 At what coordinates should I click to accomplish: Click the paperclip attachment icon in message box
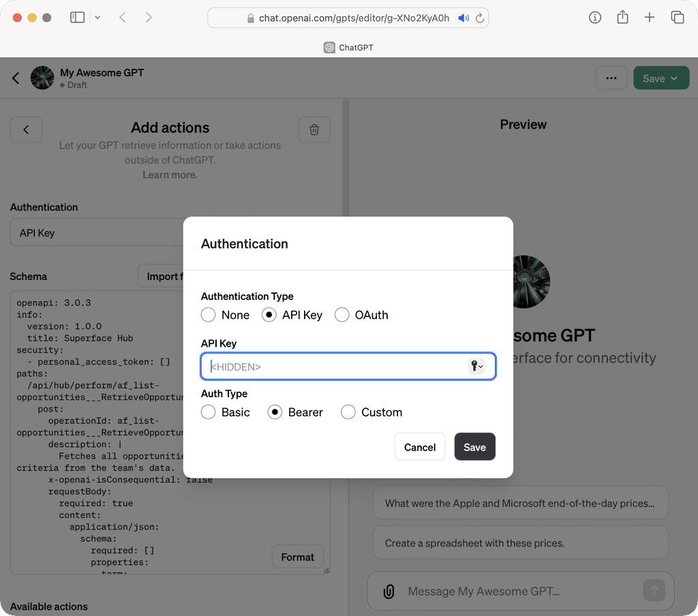389,591
